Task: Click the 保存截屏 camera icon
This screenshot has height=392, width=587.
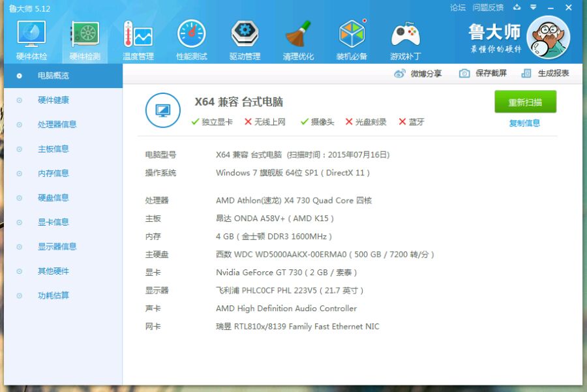Action: coord(464,74)
